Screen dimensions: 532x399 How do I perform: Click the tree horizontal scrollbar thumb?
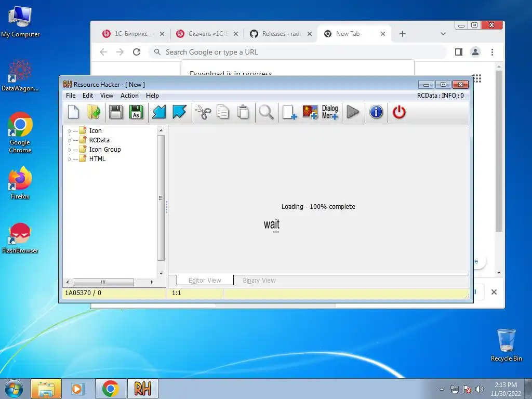pos(103,282)
